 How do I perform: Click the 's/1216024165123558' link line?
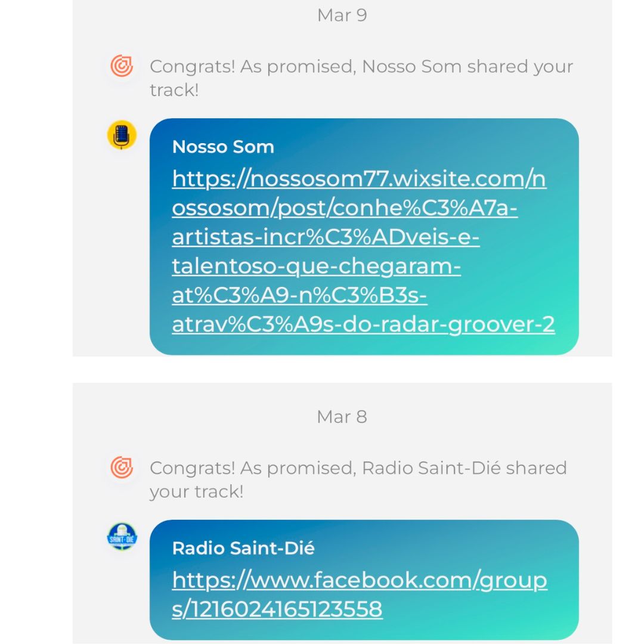pyautogui.click(x=277, y=609)
